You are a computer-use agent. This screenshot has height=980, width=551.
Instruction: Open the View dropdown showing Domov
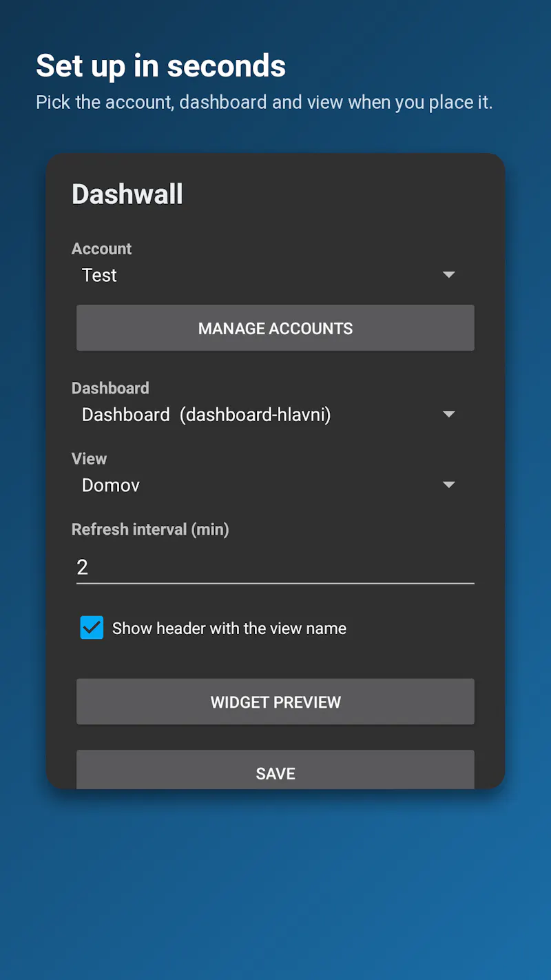pyautogui.click(x=269, y=485)
